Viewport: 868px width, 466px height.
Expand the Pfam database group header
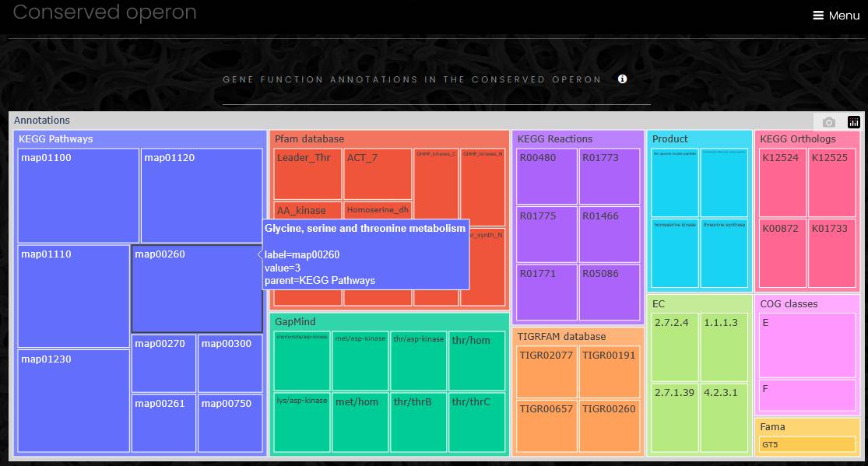309,139
